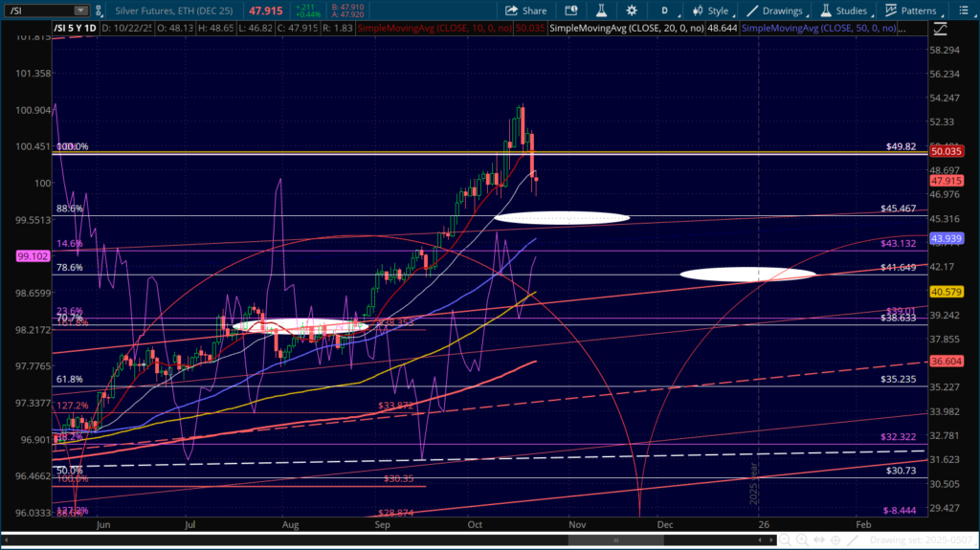Open the Style menu
This screenshot has width=980, height=550.
pos(709,11)
